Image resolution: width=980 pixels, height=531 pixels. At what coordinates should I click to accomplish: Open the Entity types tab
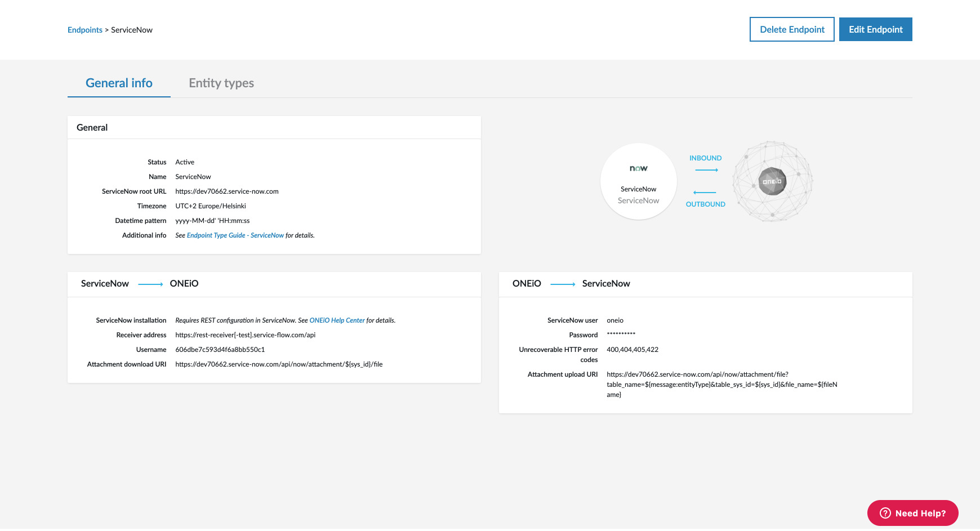[x=221, y=83]
